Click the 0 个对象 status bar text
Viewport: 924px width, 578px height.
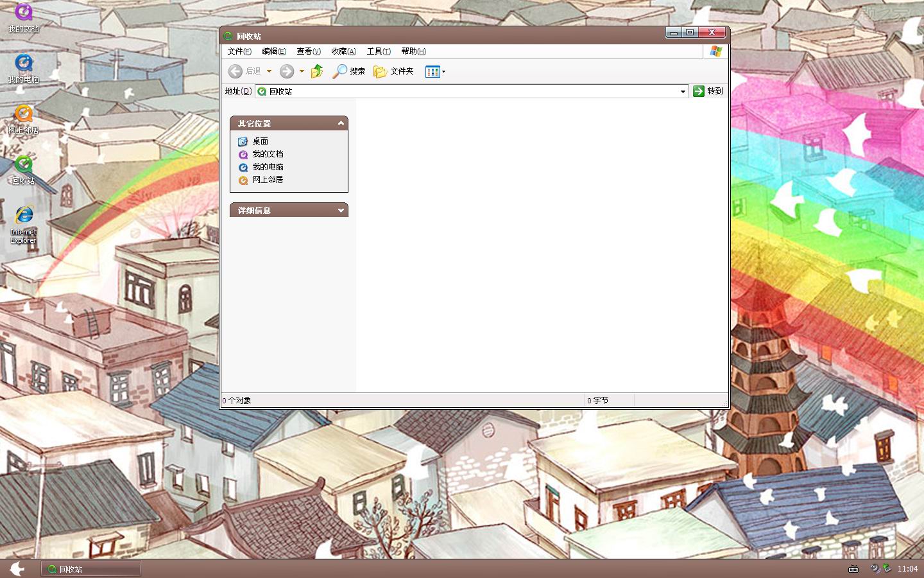click(237, 401)
